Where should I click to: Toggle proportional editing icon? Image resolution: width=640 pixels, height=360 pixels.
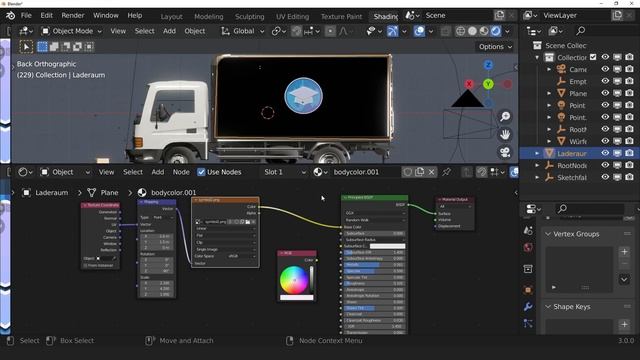coord(330,31)
